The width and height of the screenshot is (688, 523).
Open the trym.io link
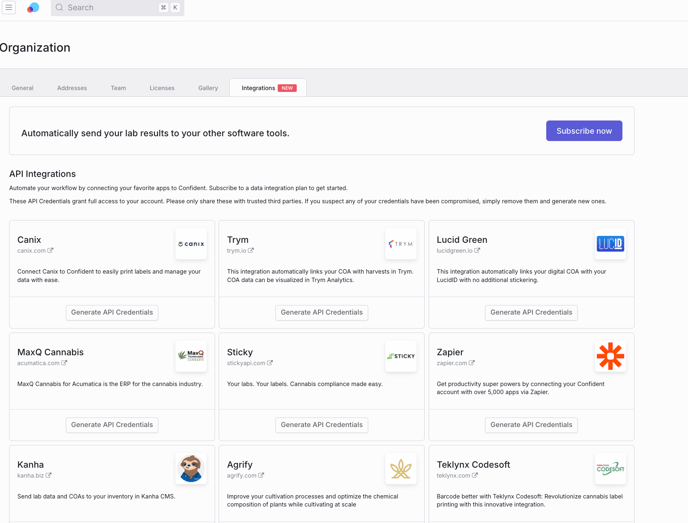tap(240, 251)
